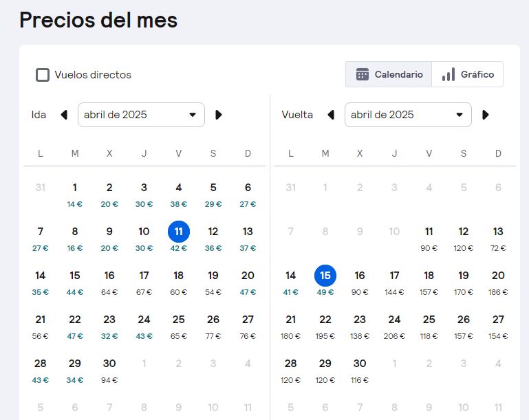Pick April 16 departure at 64 €
Screen dimensions: 529x420
[109, 283]
